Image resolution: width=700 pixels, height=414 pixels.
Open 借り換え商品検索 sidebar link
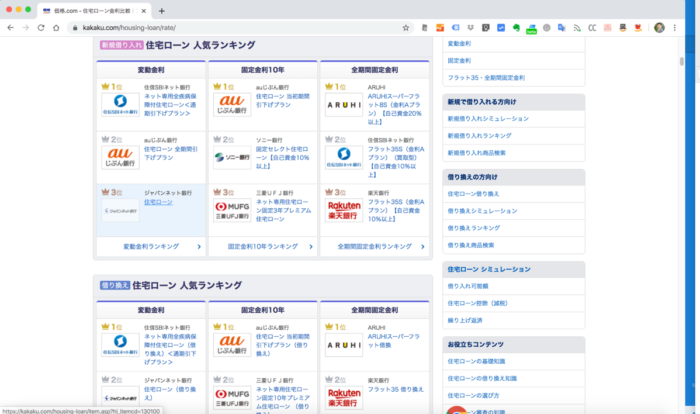[x=471, y=245]
